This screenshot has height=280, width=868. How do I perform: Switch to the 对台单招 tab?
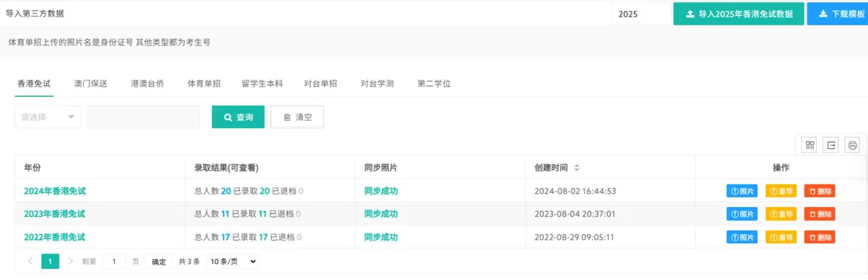(321, 83)
